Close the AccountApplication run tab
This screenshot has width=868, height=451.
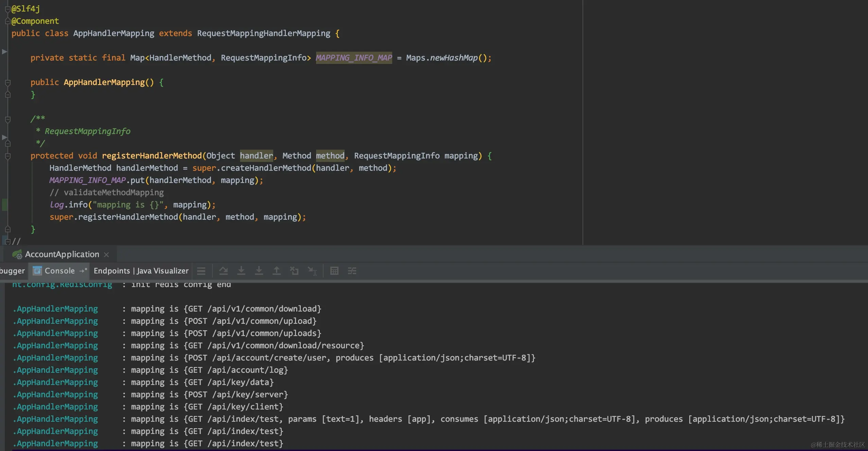[106, 254]
